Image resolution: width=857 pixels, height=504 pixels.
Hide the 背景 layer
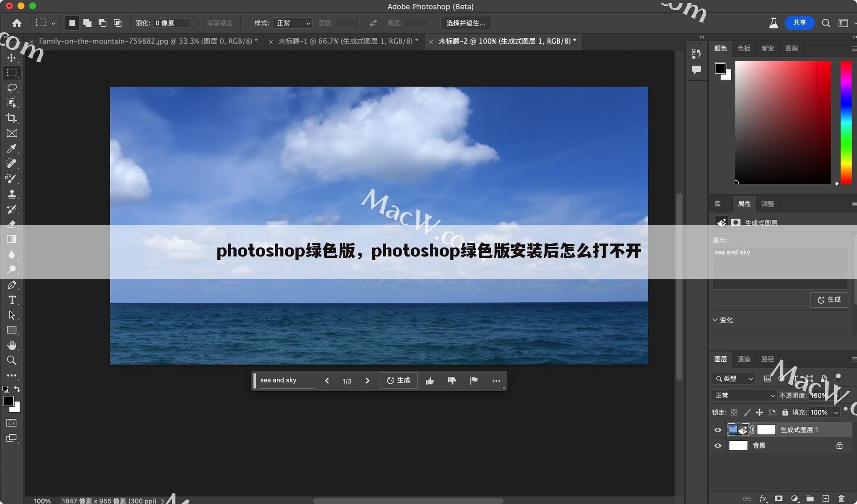[718, 446]
